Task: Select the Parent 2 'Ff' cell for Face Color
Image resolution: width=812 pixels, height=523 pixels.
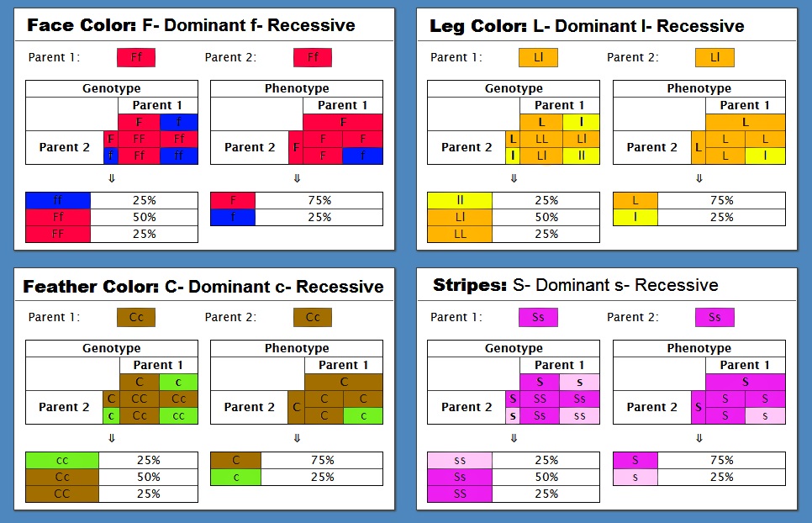Action: click(313, 58)
